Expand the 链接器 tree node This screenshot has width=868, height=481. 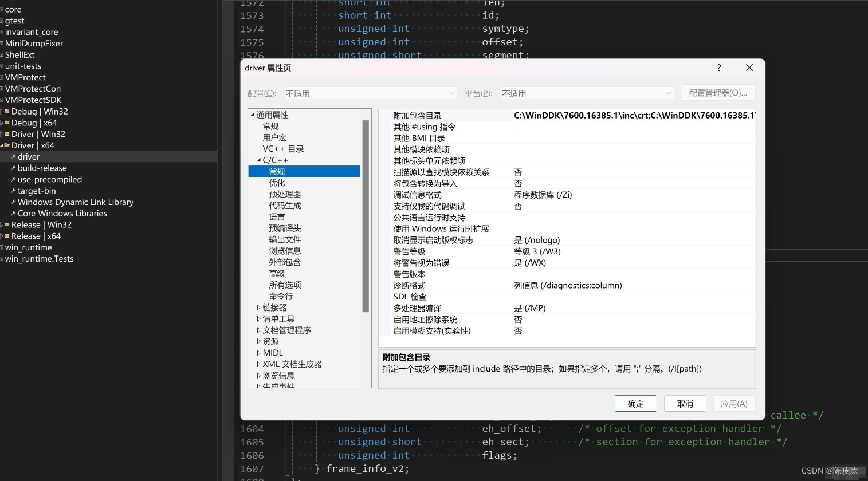(x=258, y=307)
